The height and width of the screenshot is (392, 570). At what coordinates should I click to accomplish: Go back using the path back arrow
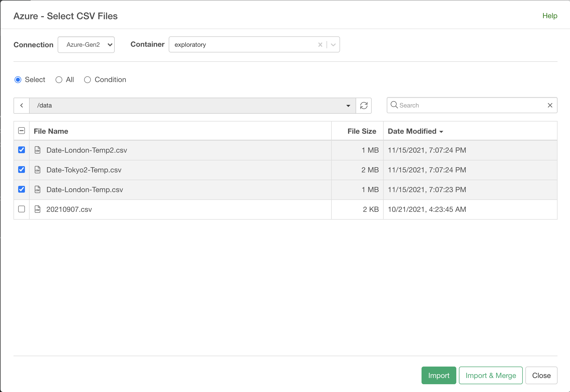pyautogui.click(x=22, y=105)
